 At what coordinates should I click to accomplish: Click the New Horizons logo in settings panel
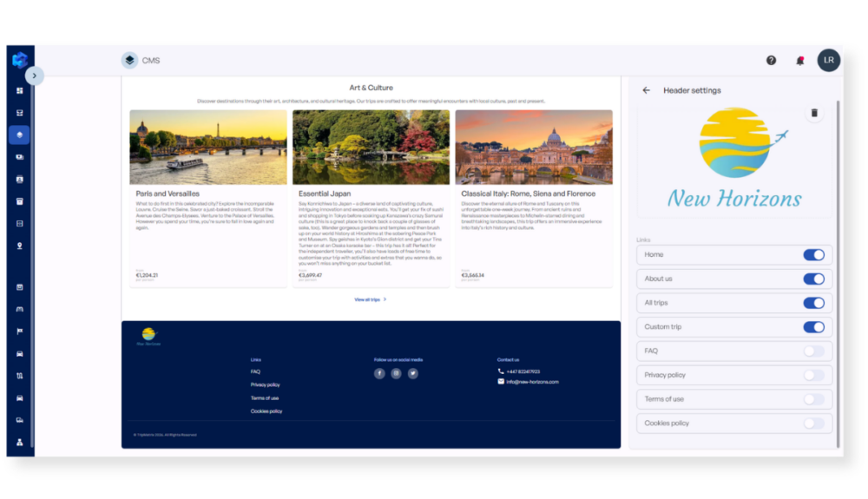click(734, 159)
